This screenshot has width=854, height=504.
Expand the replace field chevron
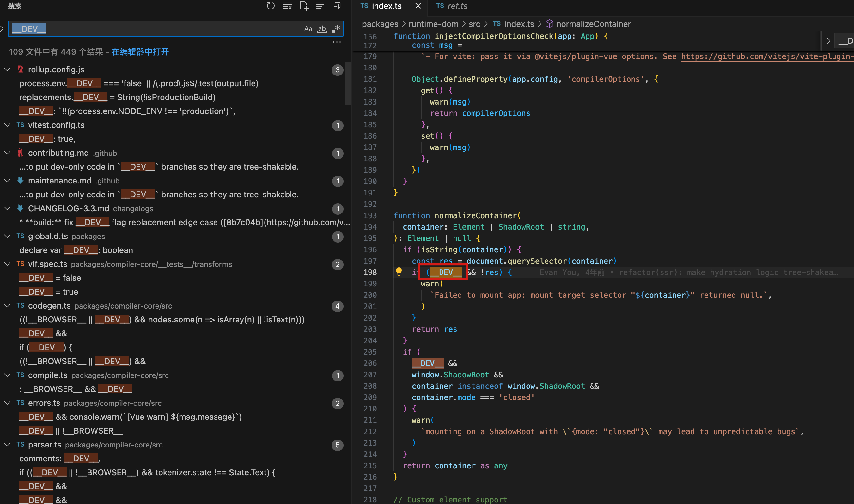pos(3,29)
